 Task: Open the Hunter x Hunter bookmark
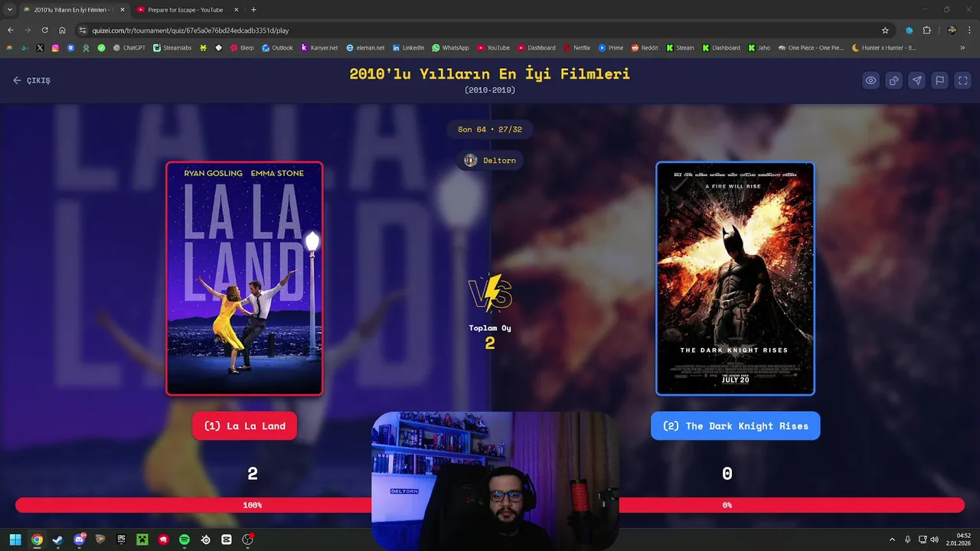tap(883, 47)
